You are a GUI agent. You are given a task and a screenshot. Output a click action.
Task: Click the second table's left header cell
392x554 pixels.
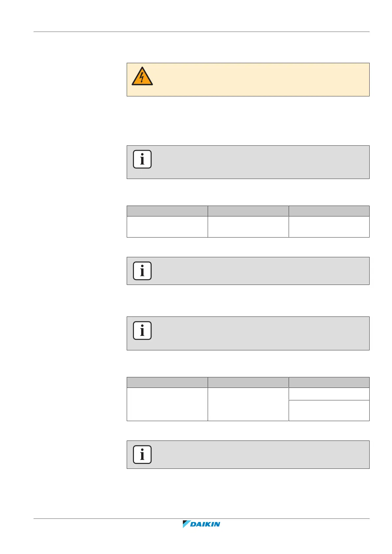click(x=167, y=382)
